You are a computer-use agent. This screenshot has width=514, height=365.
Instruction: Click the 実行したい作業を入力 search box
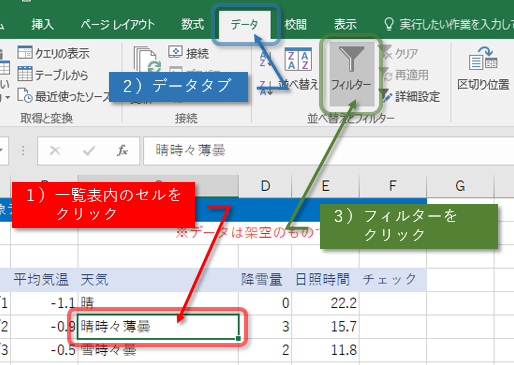pos(448,24)
